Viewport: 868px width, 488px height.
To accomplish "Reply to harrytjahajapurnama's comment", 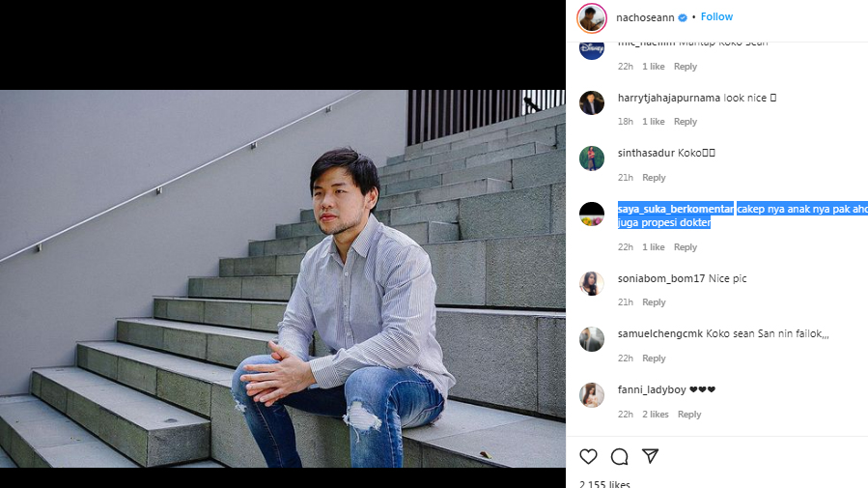I will click(686, 122).
